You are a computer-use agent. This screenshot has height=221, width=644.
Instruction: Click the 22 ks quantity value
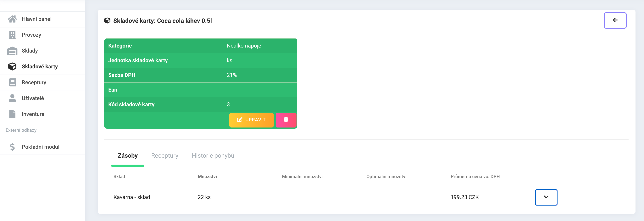(x=204, y=197)
